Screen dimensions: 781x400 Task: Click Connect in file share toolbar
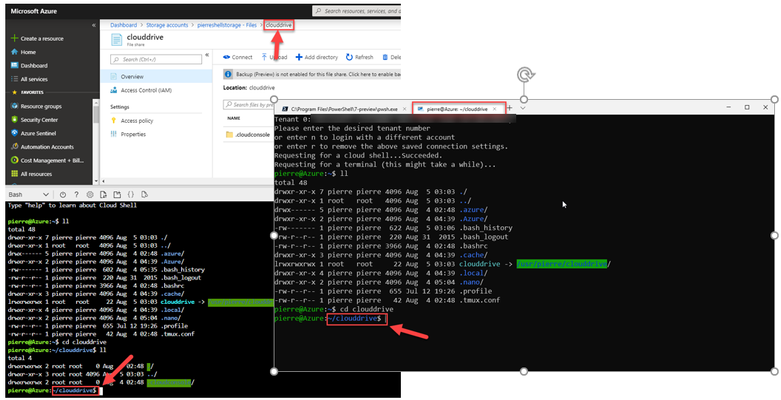point(238,57)
